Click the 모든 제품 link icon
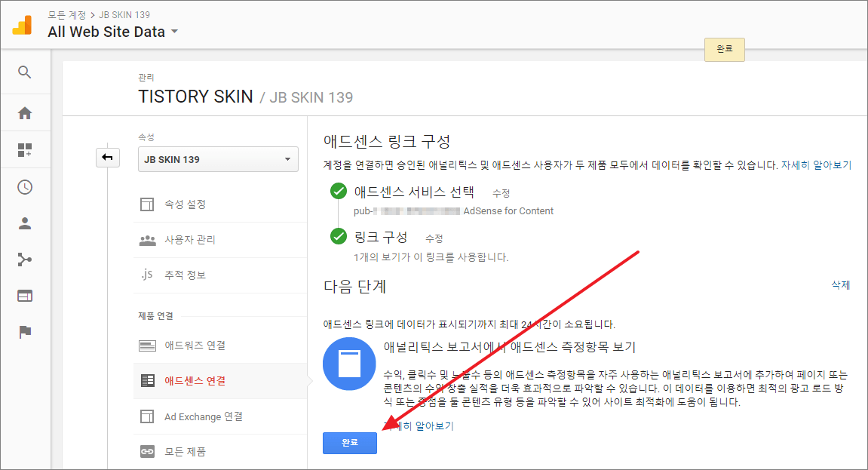 click(147, 452)
